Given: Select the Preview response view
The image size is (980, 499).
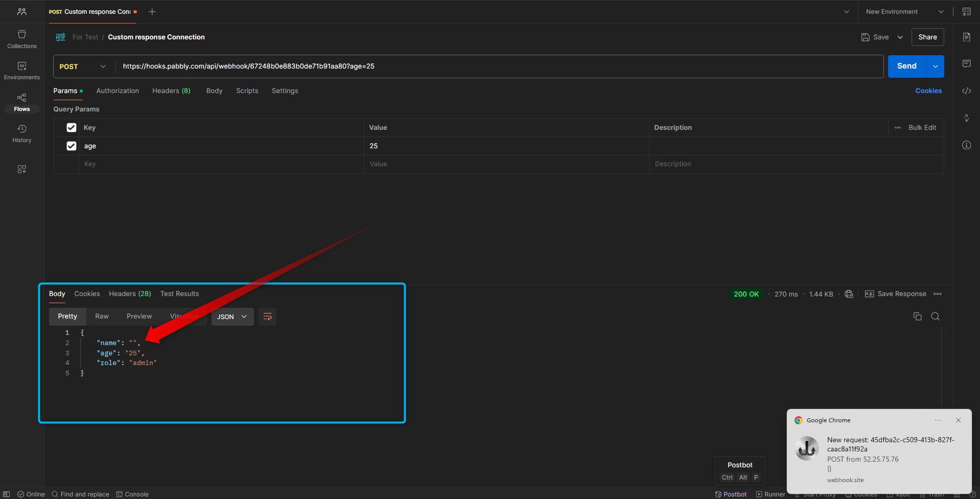Looking at the screenshot, I should (139, 316).
